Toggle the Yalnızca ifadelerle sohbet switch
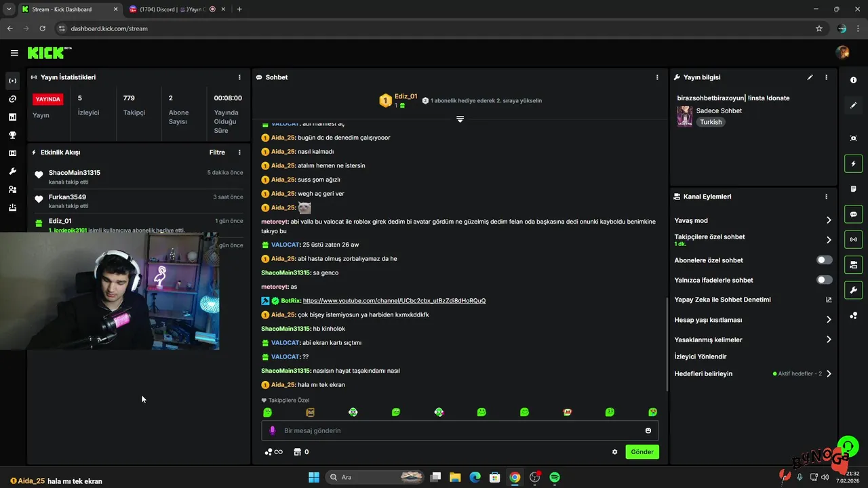The width and height of the screenshot is (868, 488). pyautogui.click(x=824, y=280)
